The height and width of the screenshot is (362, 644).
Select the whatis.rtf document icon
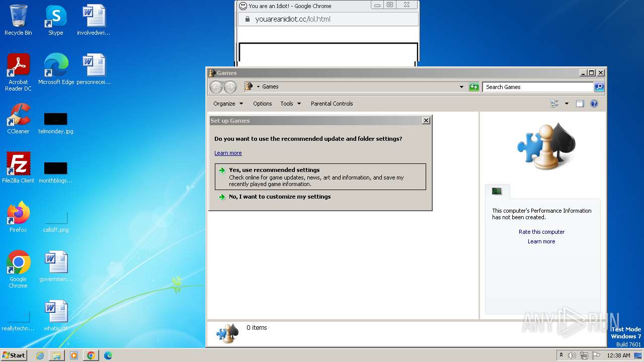(x=55, y=316)
